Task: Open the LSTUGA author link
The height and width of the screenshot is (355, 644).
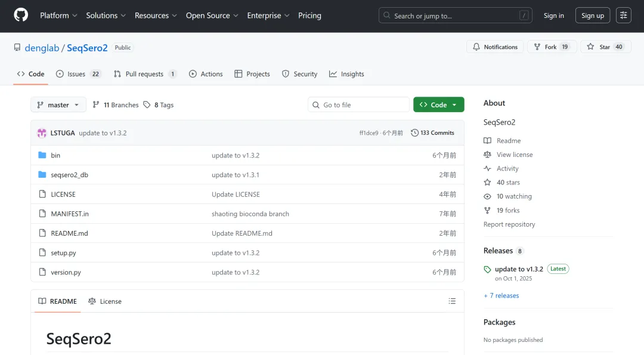Action: pyautogui.click(x=63, y=132)
